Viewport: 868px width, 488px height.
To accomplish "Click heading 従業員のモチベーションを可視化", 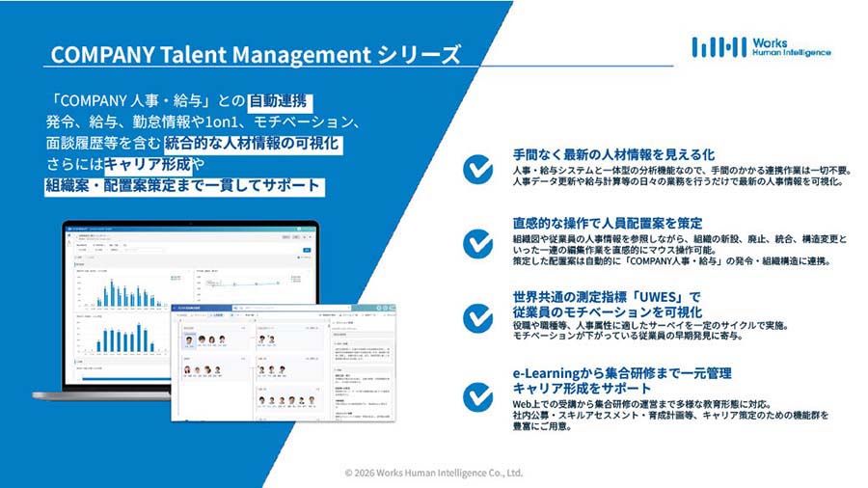I will pos(608,312).
